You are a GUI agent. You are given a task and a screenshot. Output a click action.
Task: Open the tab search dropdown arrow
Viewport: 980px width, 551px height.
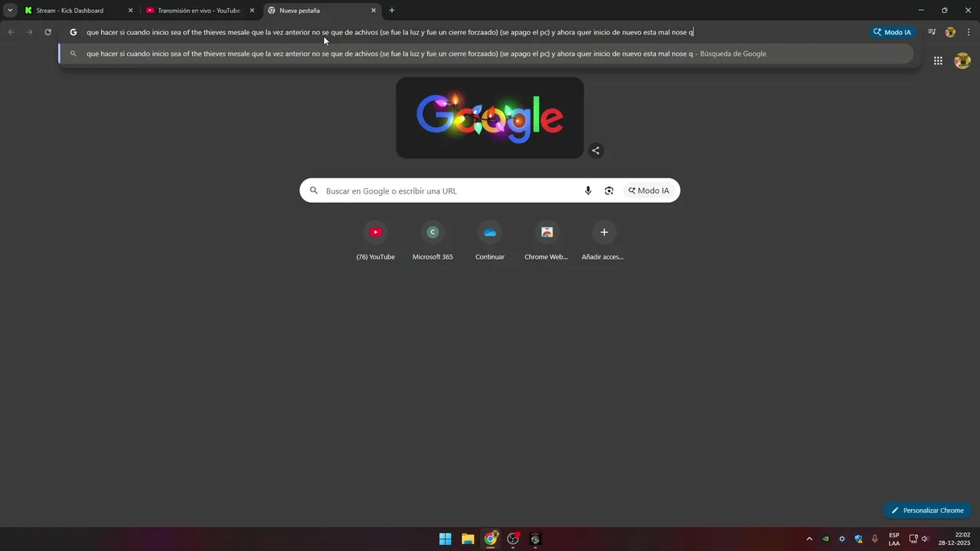pyautogui.click(x=10, y=11)
